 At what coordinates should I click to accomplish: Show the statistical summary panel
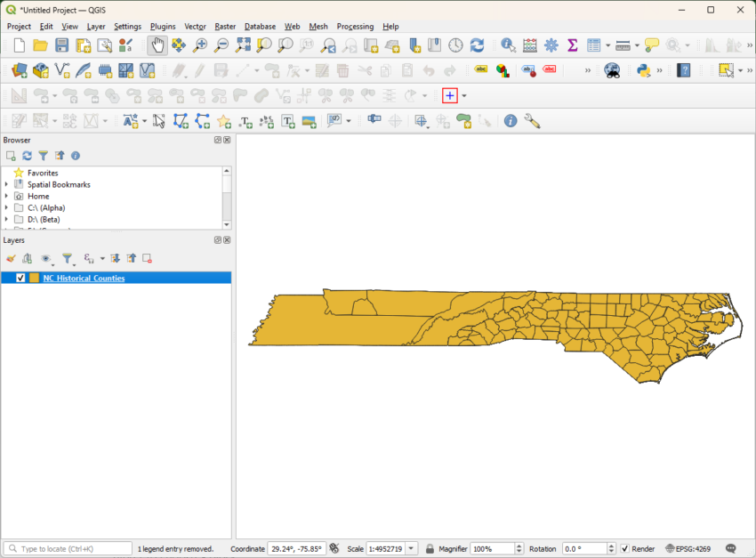[x=574, y=44]
